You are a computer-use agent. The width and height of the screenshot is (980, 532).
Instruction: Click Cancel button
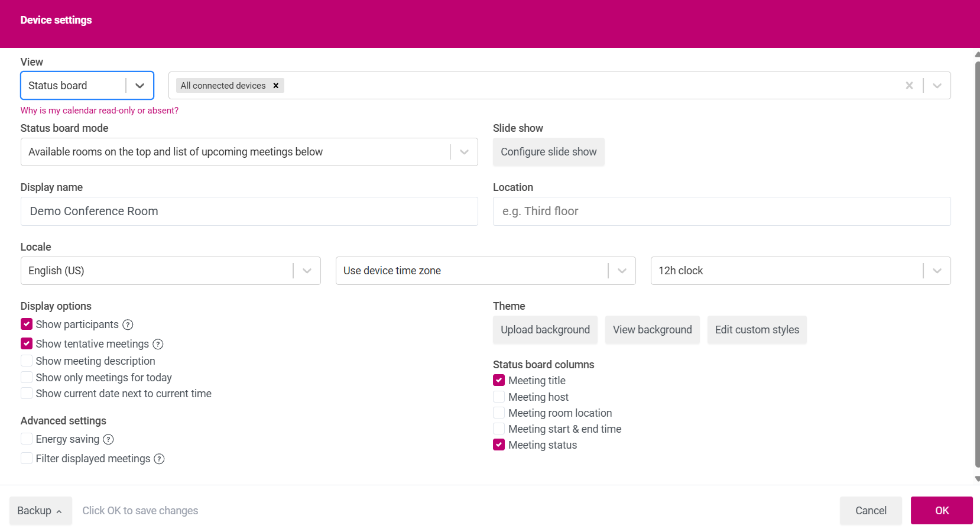(x=871, y=511)
